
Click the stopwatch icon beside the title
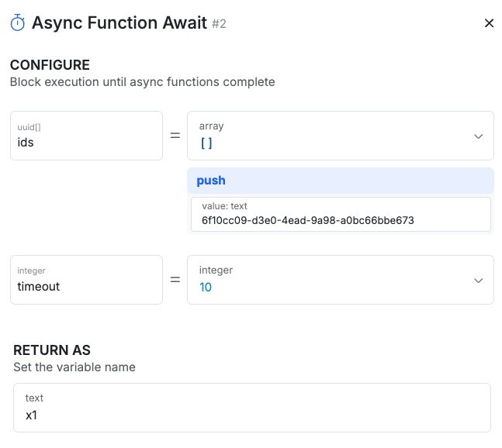[18, 23]
